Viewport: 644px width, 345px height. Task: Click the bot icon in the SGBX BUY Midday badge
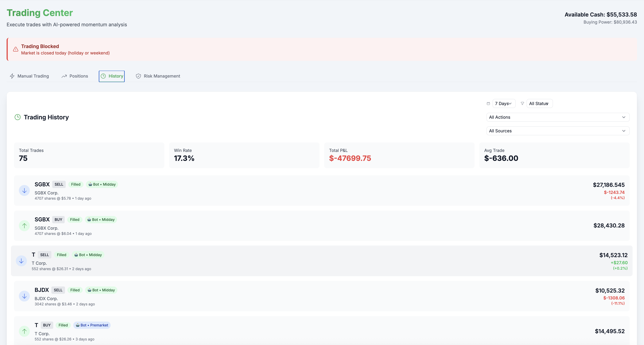(x=89, y=220)
